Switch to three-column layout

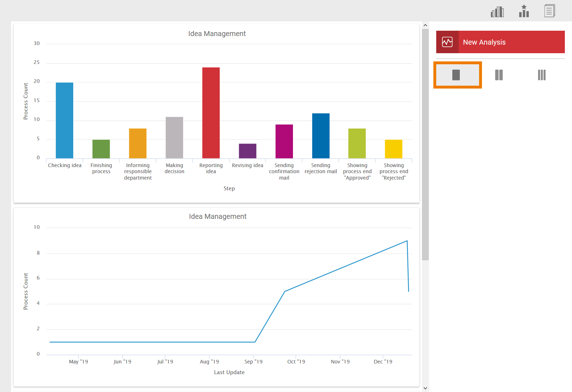[542, 75]
